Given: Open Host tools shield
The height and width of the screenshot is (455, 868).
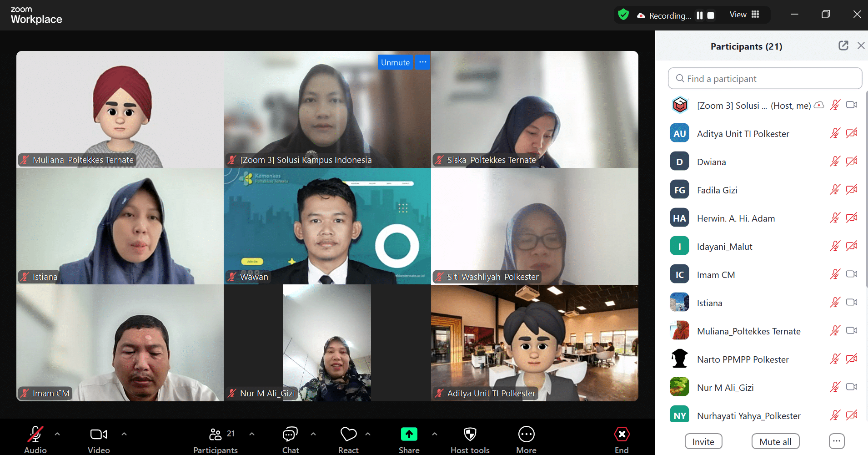Looking at the screenshot, I should tap(470, 435).
